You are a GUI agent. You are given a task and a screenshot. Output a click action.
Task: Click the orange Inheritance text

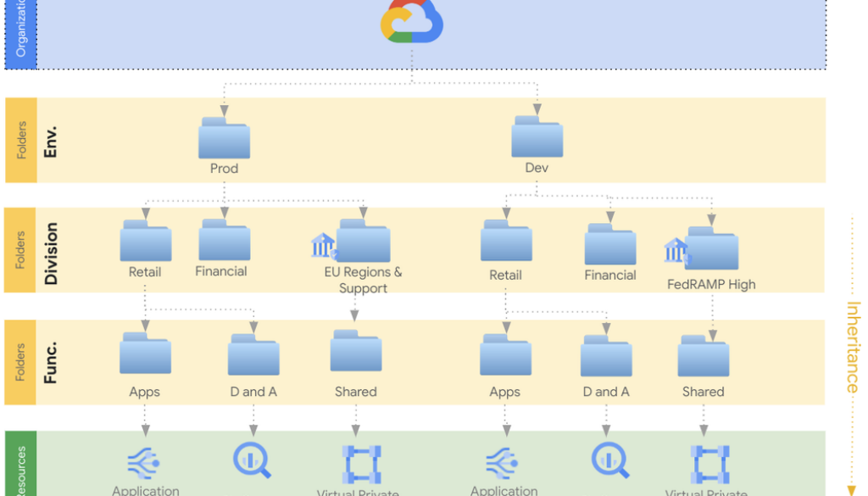pos(853,347)
